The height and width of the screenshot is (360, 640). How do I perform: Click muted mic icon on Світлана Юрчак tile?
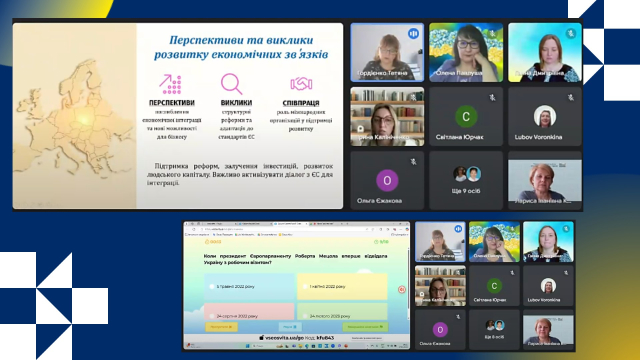tap(492, 98)
